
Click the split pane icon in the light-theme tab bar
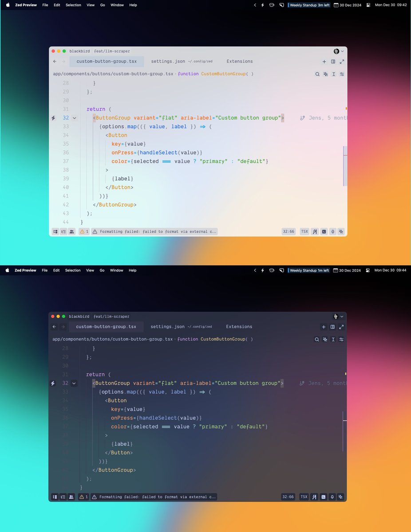click(x=333, y=62)
